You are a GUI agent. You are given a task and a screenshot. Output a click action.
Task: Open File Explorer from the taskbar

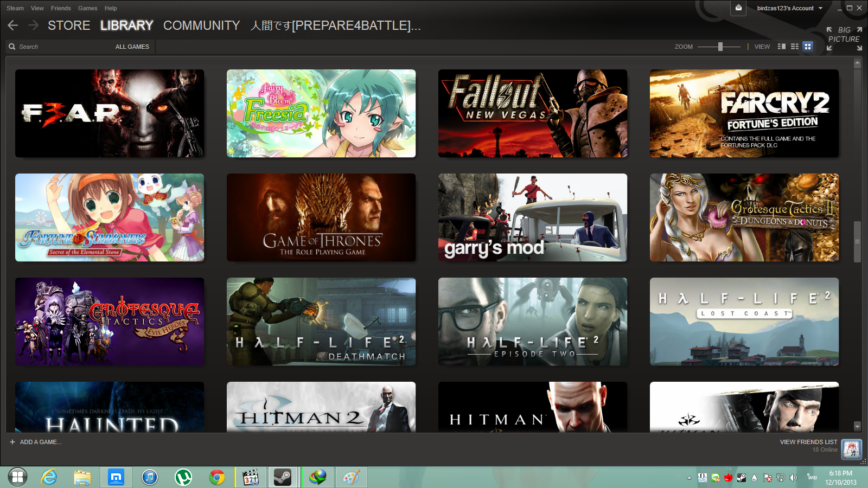point(82,477)
